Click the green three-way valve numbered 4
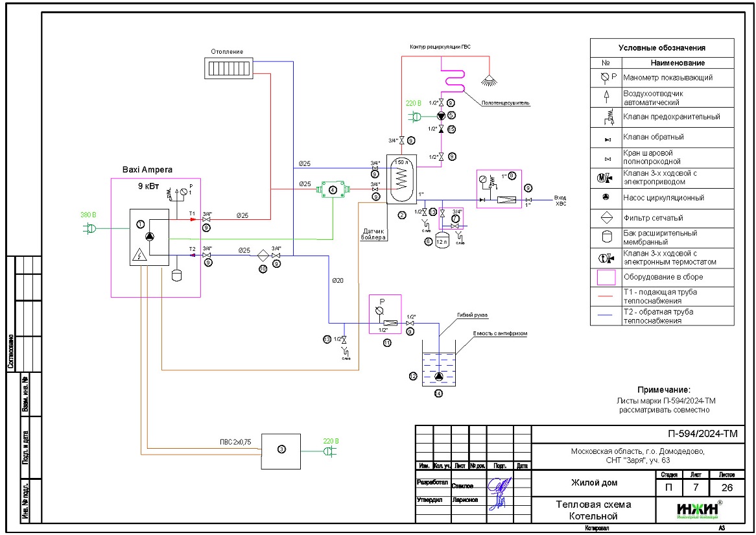Screen dimensions: 756x535 coord(332,190)
